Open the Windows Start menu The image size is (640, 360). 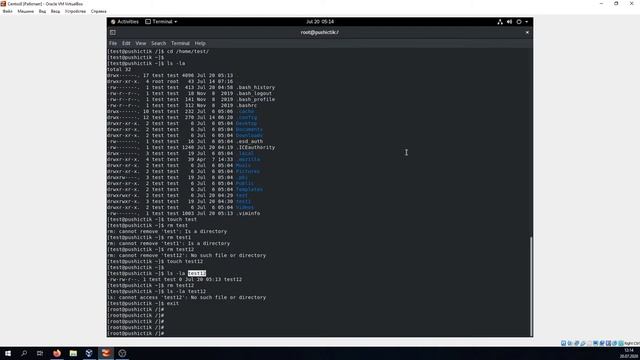(x=8, y=353)
